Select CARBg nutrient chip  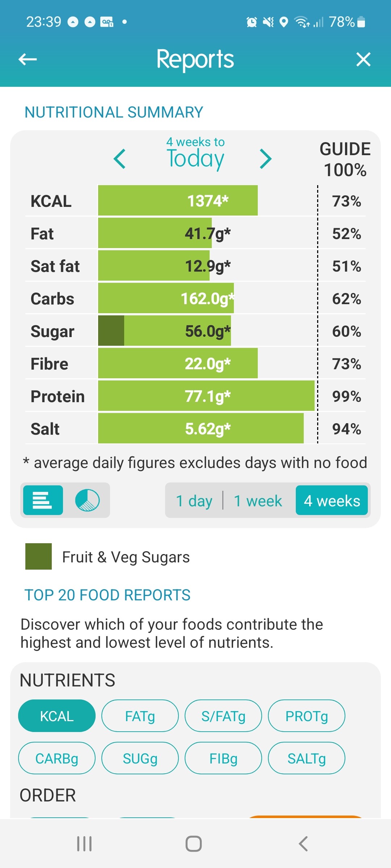coord(57,758)
